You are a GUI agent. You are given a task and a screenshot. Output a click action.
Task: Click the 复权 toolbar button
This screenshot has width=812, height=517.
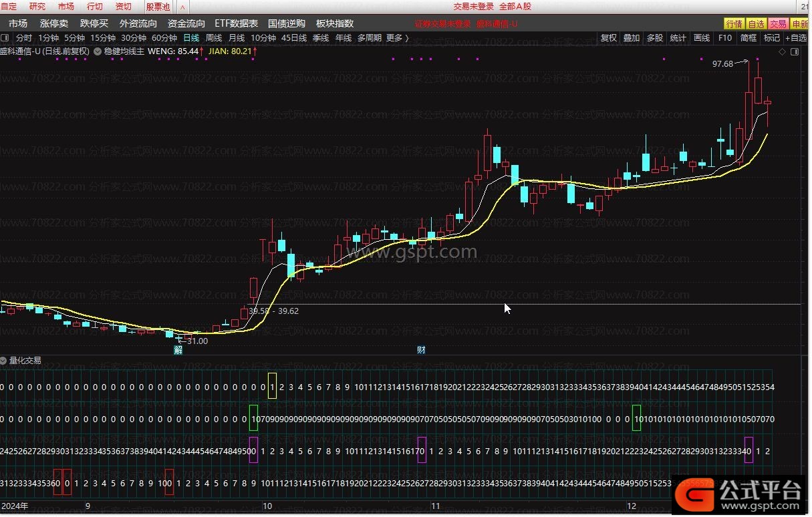(x=609, y=38)
